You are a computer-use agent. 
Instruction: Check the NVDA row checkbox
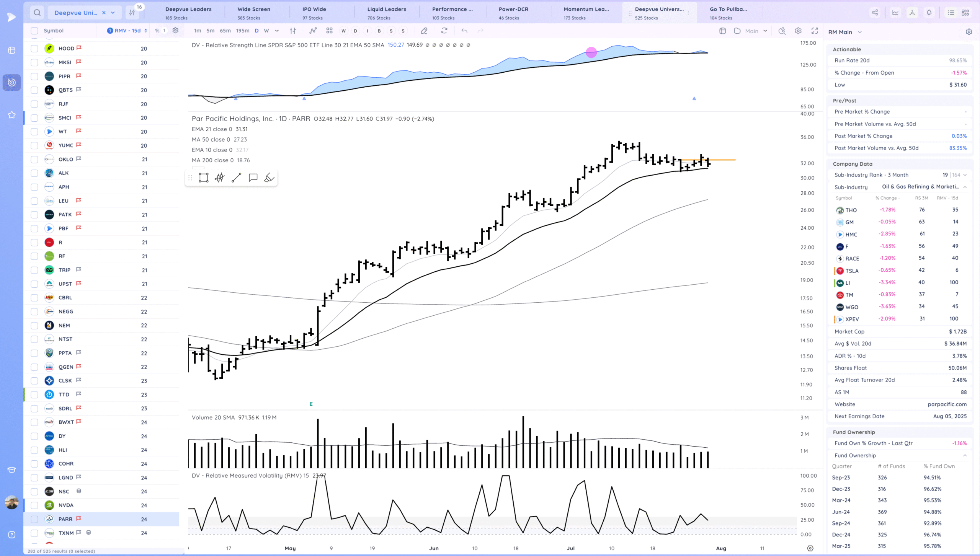pos(34,505)
